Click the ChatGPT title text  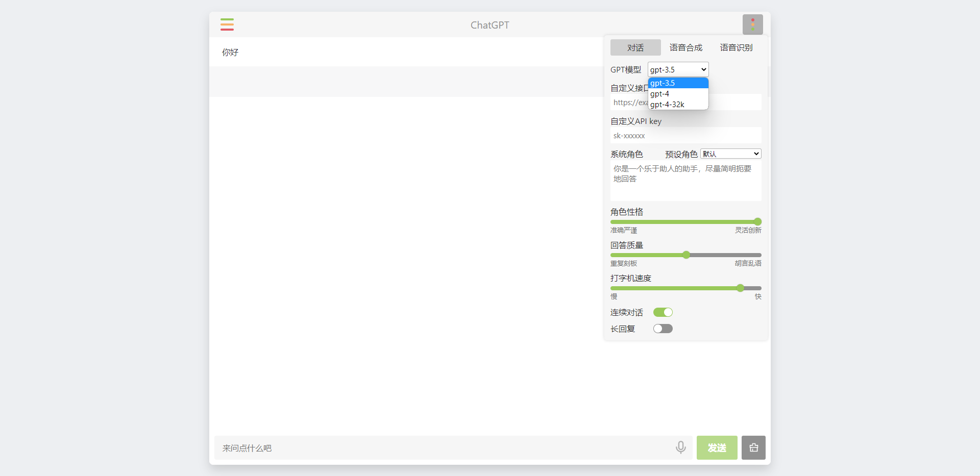(x=489, y=25)
